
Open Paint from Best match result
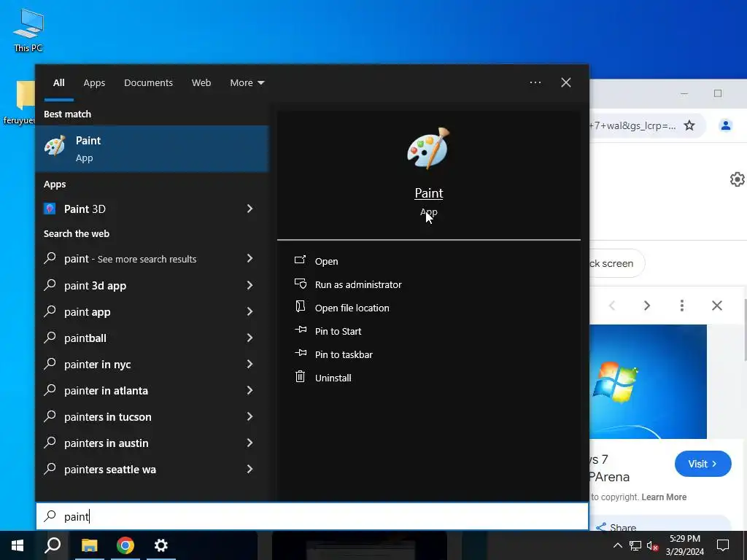click(152, 149)
